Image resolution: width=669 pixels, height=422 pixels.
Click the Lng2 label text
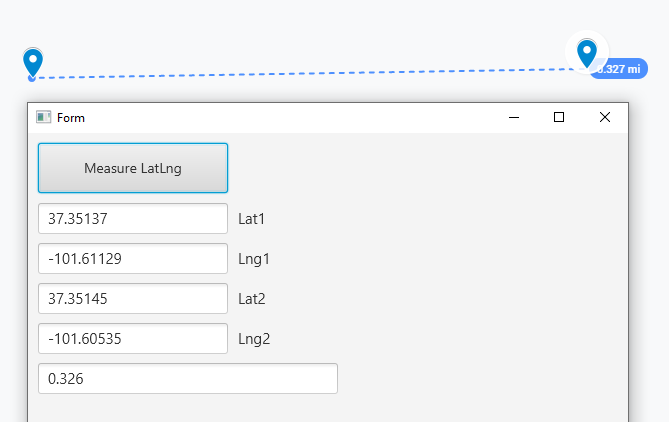[254, 338]
